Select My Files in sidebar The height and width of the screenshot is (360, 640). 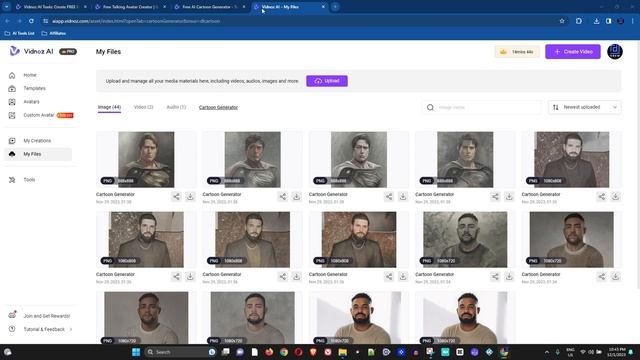(38, 154)
